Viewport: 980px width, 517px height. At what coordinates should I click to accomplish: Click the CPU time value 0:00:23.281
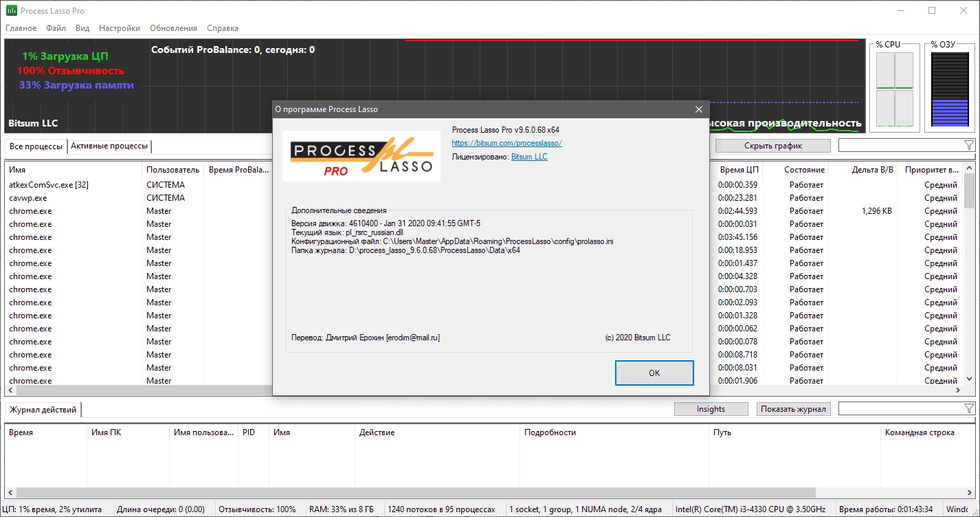(x=737, y=198)
